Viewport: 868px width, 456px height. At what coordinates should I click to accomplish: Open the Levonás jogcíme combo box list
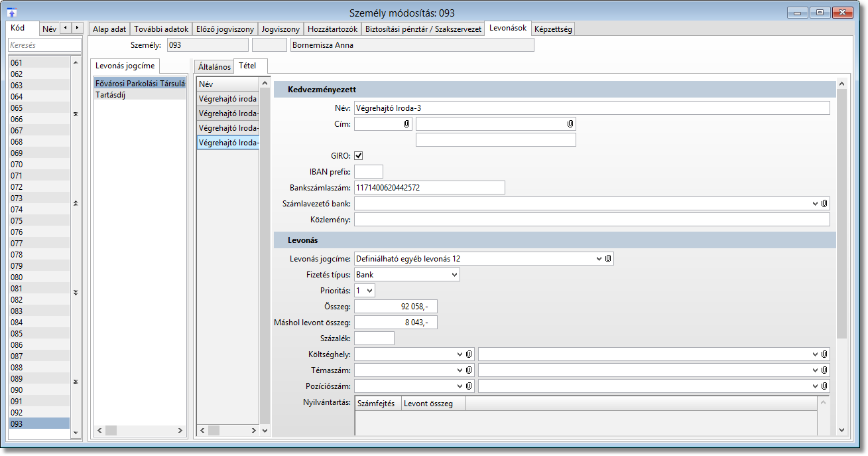click(599, 258)
